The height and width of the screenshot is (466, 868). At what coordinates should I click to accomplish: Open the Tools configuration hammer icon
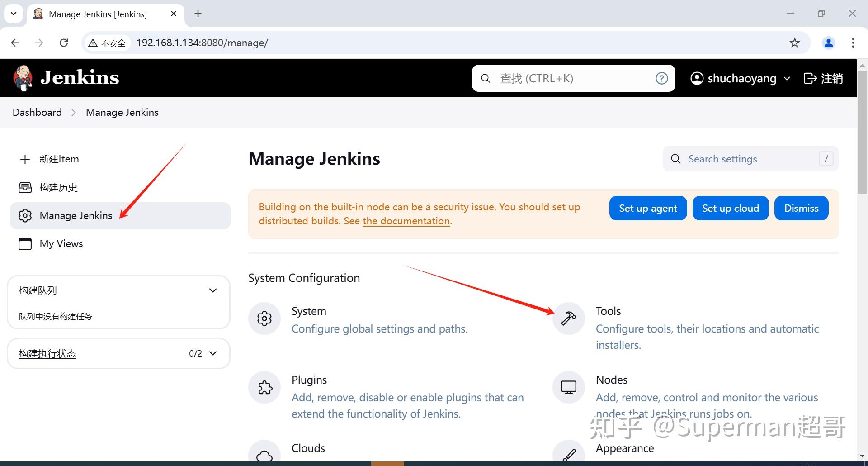[x=568, y=318]
